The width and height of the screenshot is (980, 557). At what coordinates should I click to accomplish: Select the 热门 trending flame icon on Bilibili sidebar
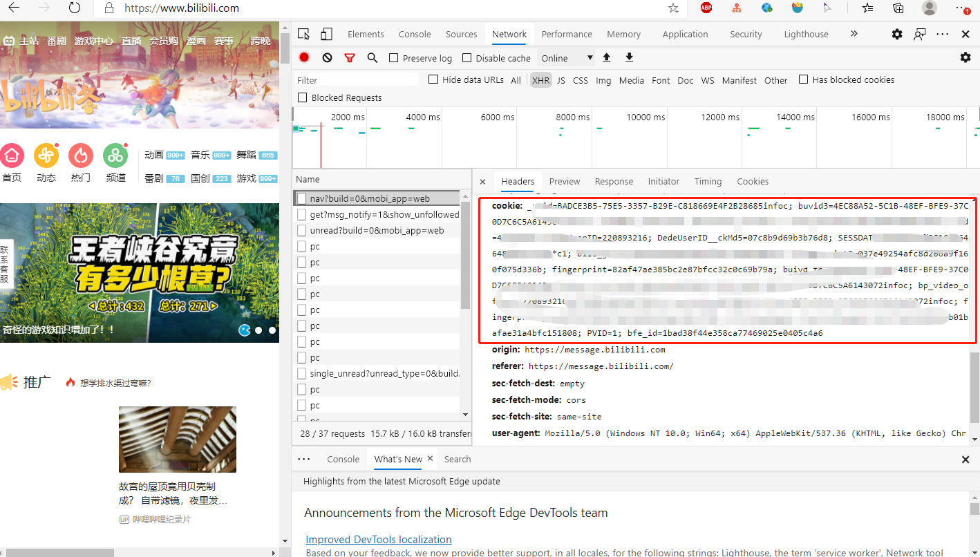(80, 155)
